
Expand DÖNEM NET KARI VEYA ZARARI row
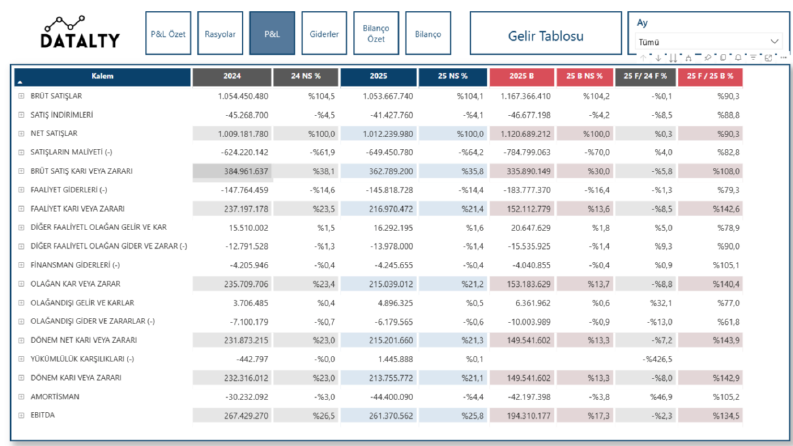pyautogui.click(x=21, y=340)
